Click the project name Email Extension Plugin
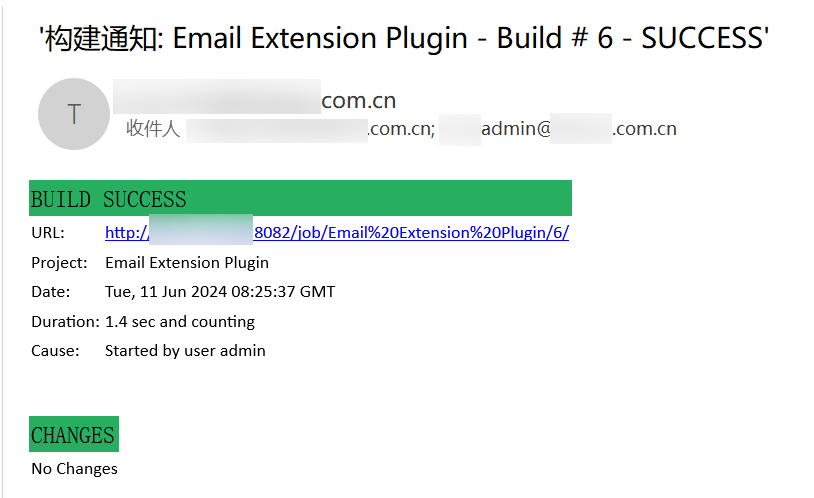Screen dimensions: 814x498 pos(187,263)
